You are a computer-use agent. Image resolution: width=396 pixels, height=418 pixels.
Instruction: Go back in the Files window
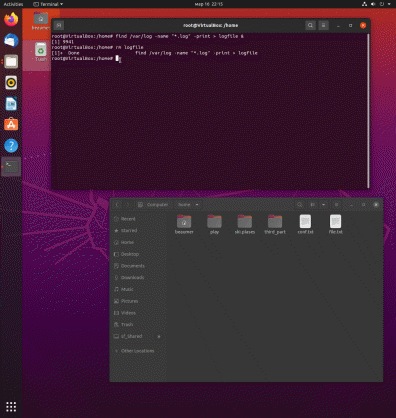pos(117,205)
